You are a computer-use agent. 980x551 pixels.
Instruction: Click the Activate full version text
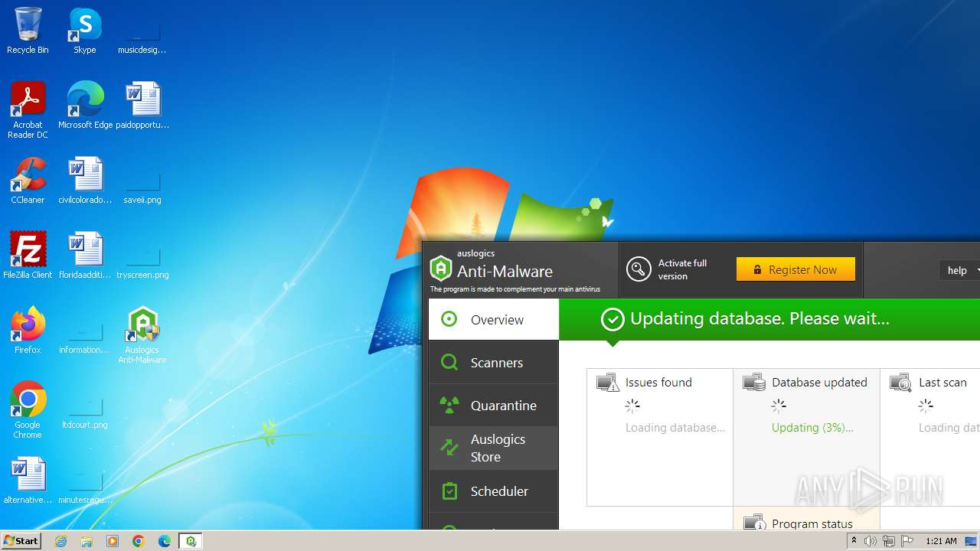pyautogui.click(x=682, y=269)
